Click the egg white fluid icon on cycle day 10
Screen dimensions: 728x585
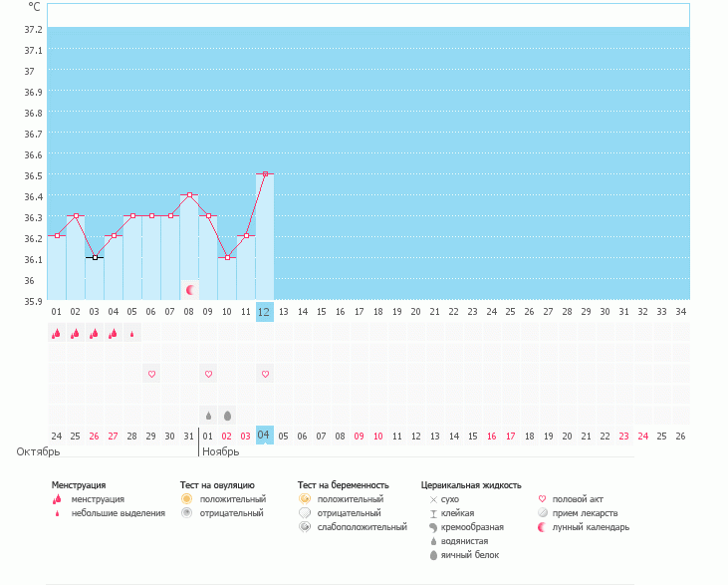tap(227, 415)
